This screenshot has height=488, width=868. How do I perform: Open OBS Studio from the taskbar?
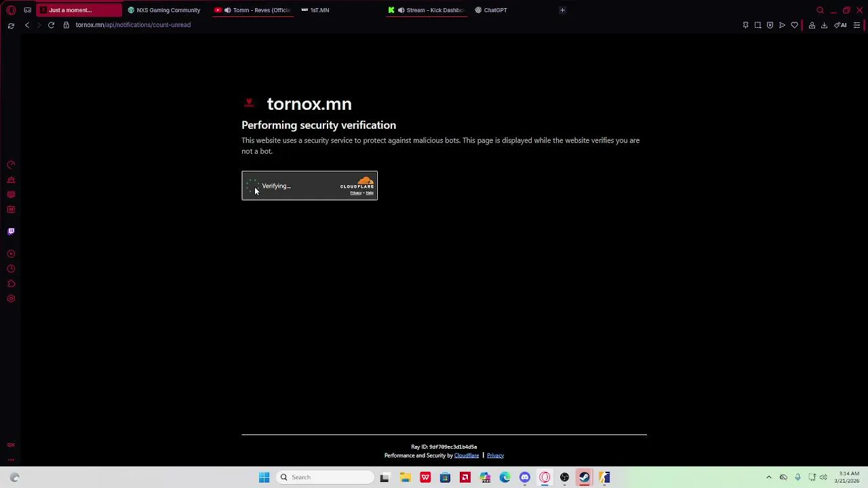(x=564, y=477)
